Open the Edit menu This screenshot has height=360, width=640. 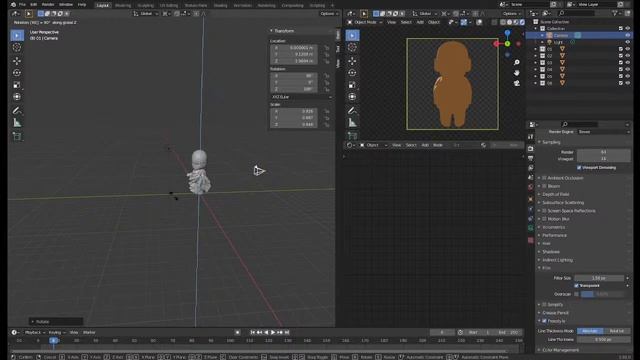click(x=33, y=4)
